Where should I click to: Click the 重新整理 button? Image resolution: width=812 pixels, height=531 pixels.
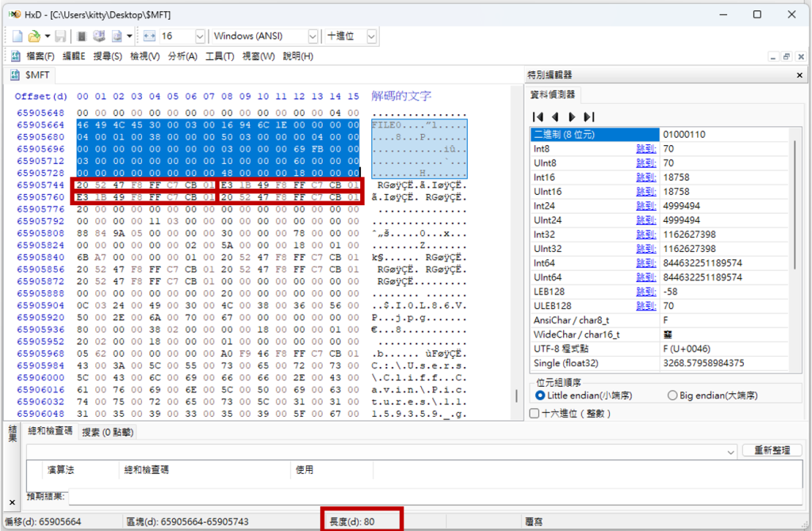coord(772,450)
